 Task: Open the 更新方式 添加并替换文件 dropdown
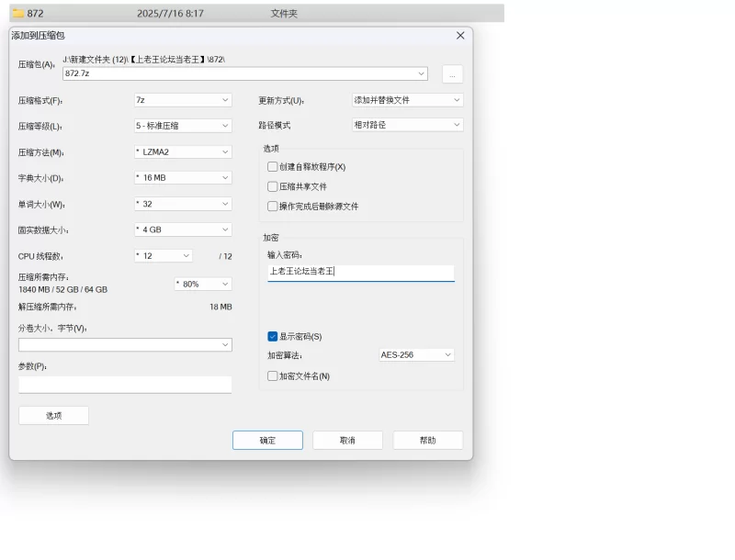coord(407,100)
